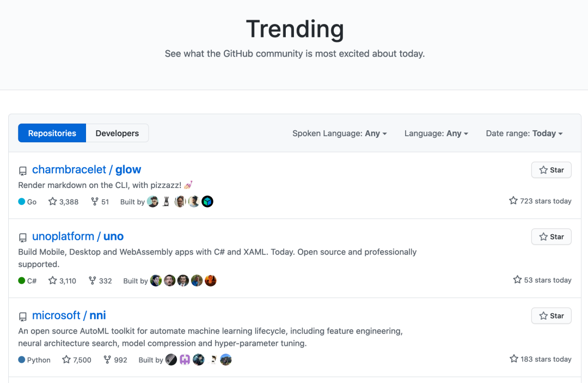Image resolution: width=588 pixels, height=383 pixels.
Task: Click the fork icon showing 332 forks
Action: (x=93, y=281)
